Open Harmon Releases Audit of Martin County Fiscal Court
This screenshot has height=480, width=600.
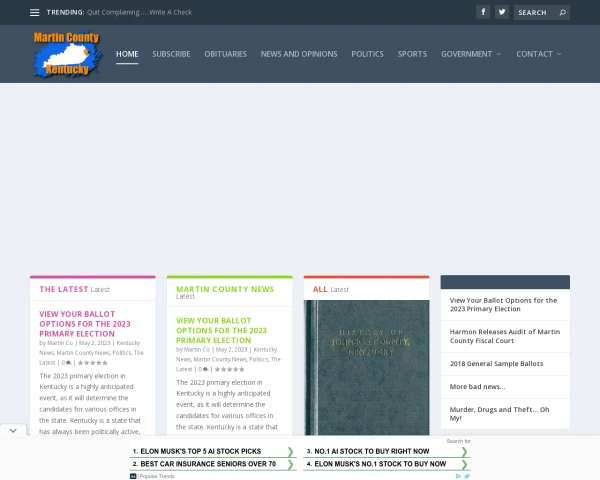click(x=505, y=336)
